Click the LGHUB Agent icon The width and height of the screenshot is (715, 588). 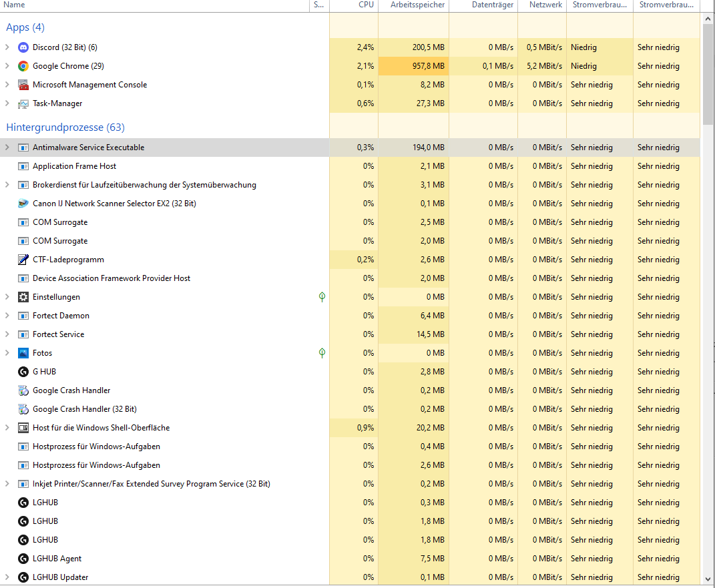pyautogui.click(x=23, y=559)
